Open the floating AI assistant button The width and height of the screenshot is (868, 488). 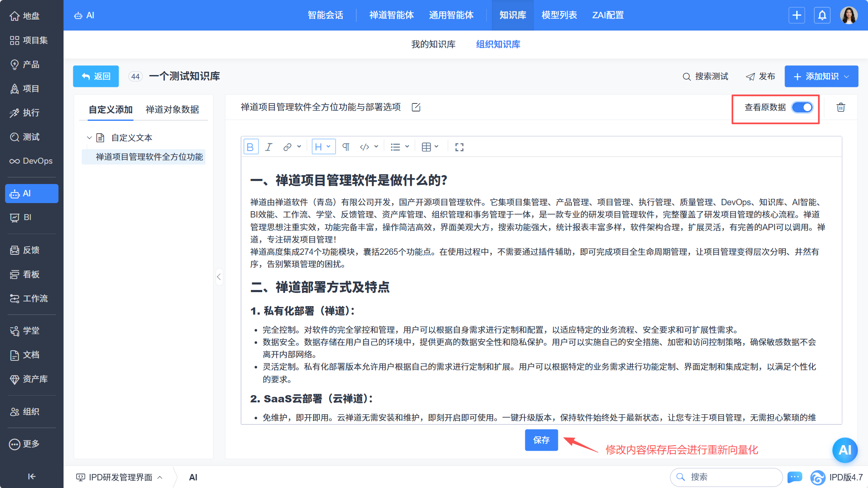tap(844, 450)
